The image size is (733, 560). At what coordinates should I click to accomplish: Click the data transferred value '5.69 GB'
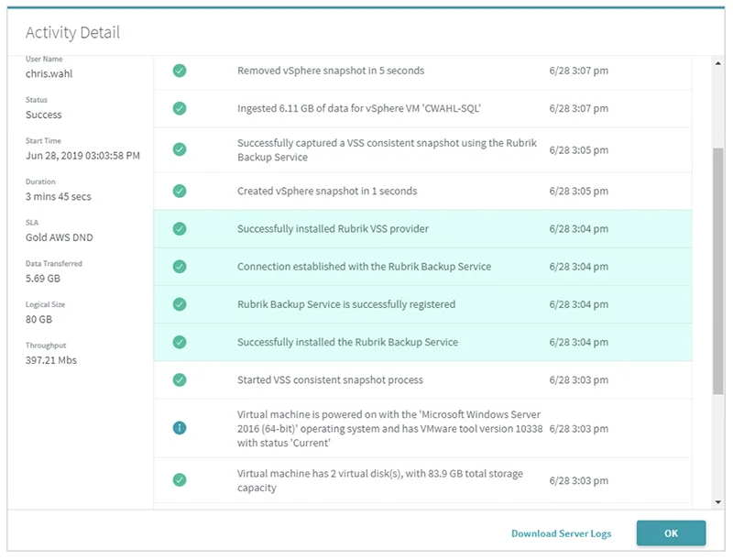tap(43, 279)
